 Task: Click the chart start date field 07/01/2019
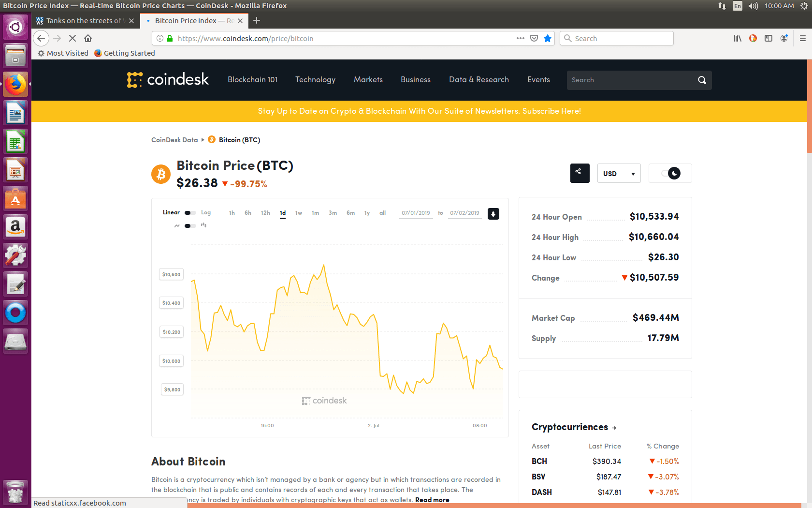coord(416,213)
